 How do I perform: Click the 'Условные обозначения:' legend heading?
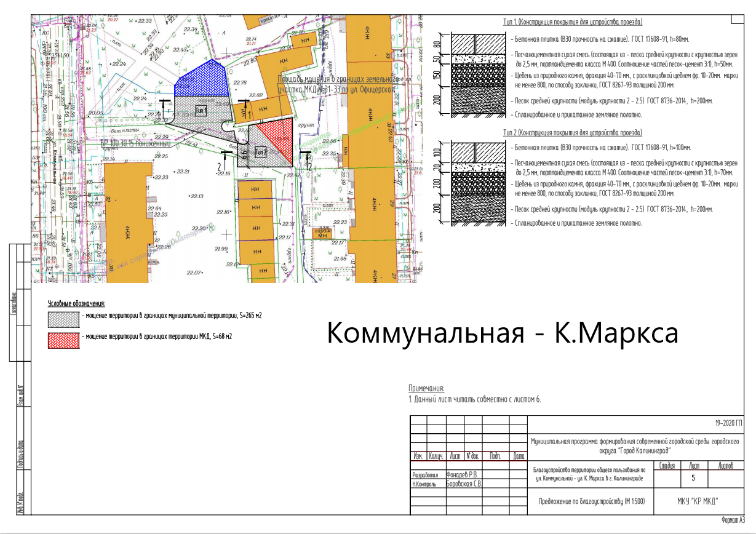point(77,304)
